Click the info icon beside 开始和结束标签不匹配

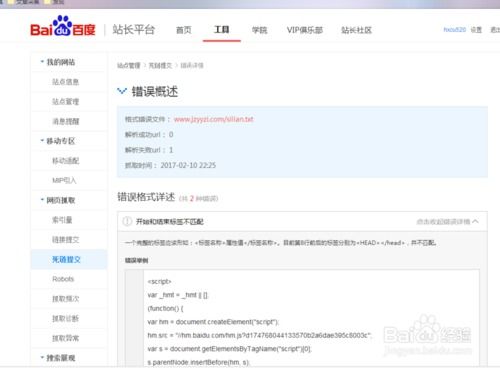[x=127, y=221]
